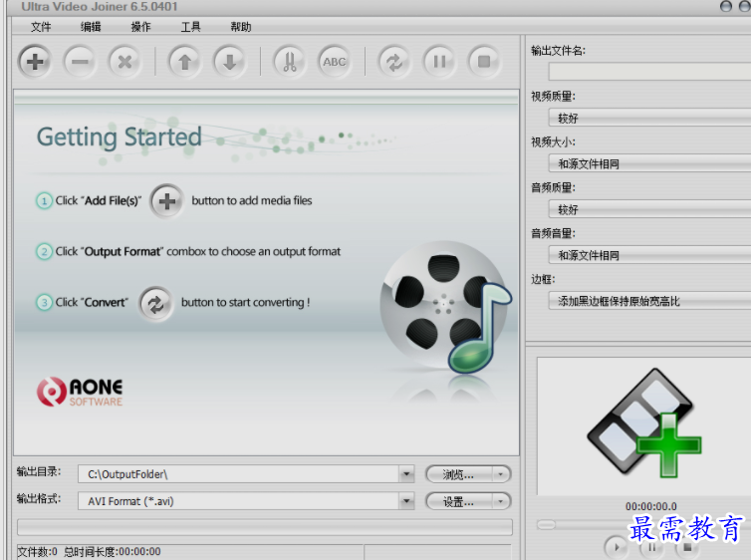Click the AONE Software logo
751x560 pixels.
[80, 392]
